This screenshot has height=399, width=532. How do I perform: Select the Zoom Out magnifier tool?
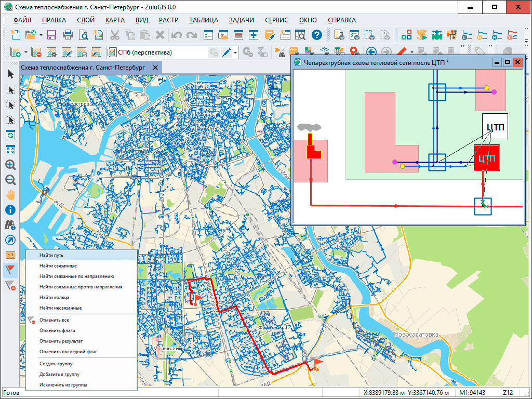tap(10, 180)
